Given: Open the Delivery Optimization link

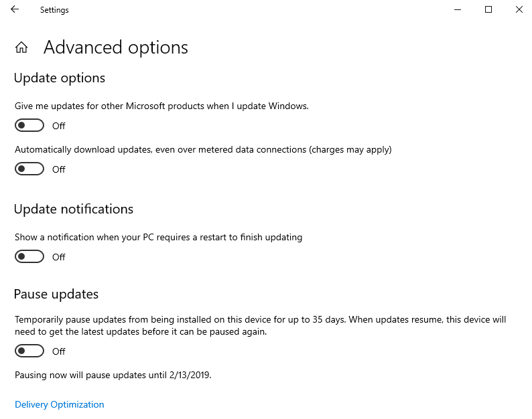Looking at the screenshot, I should tap(60, 404).
